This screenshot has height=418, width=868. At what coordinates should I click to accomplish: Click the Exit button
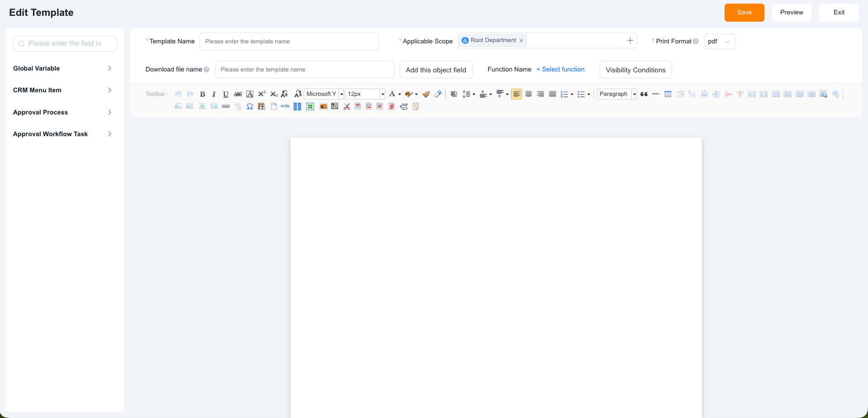coord(839,13)
